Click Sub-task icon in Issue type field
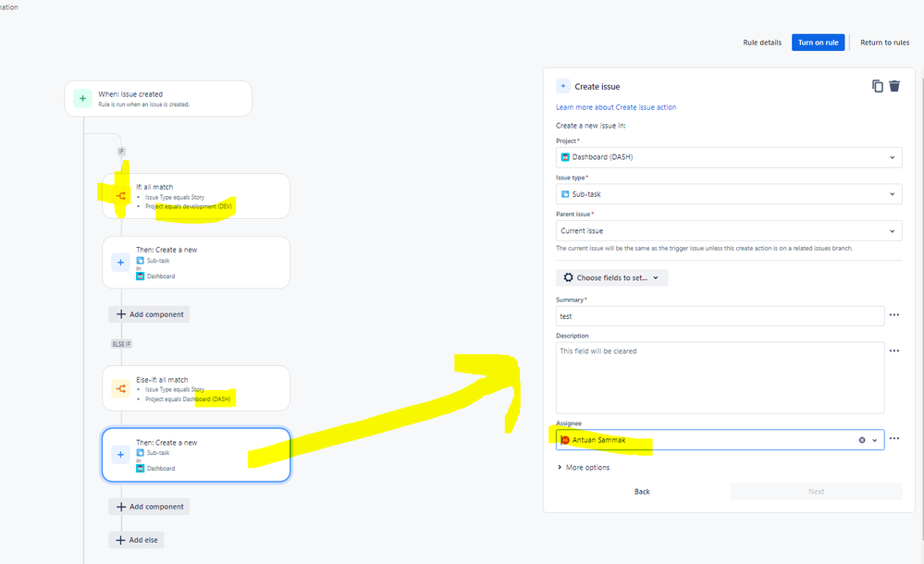The width and height of the screenshot is (924, 564). 565,194
